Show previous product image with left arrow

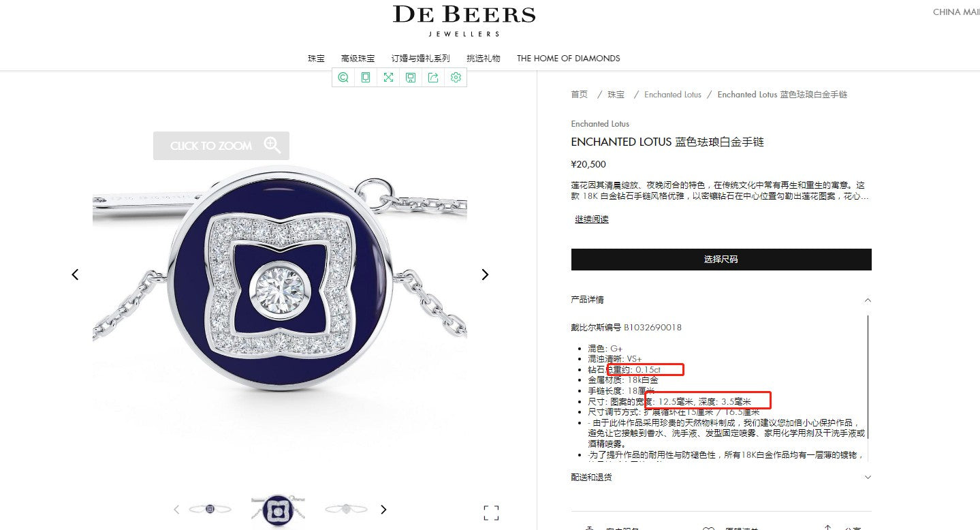pyautogui.click(x=75, y=275)
